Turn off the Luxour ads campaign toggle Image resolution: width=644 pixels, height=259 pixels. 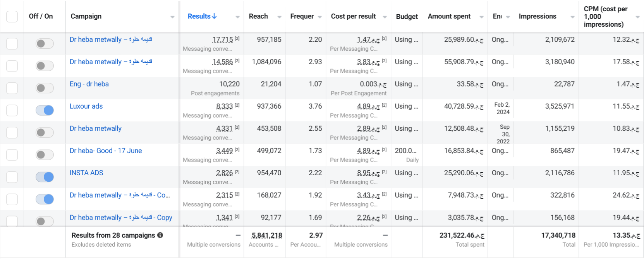click(45, 111)
